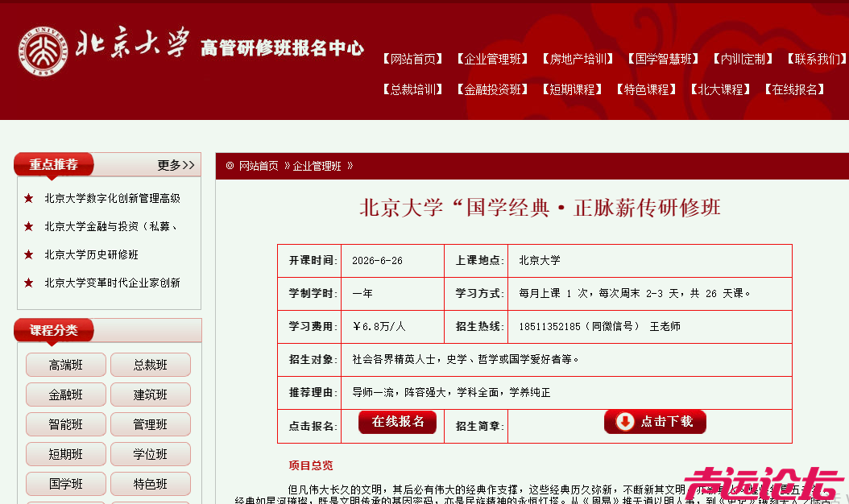Click the star icon beside 北京大学历史研修班
Viewport: 849px width, 504px height.
click(29, 254)
